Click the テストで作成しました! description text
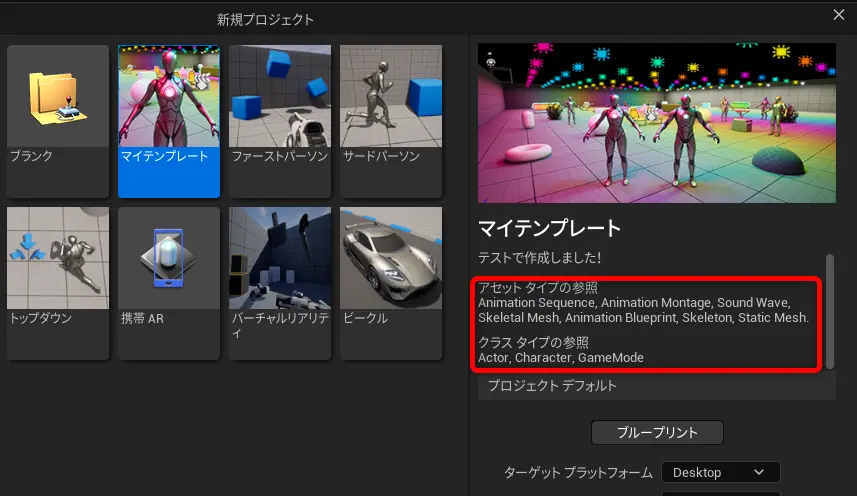This screenshot has height=496, width=857. coord(539,258)
